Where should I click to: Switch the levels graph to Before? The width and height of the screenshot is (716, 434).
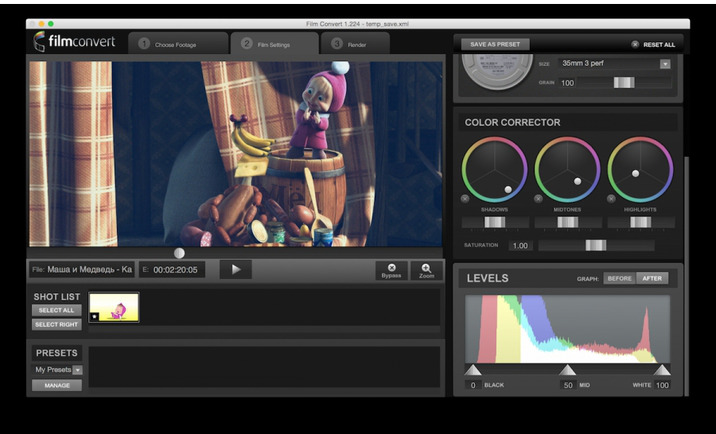pos(620,278)
